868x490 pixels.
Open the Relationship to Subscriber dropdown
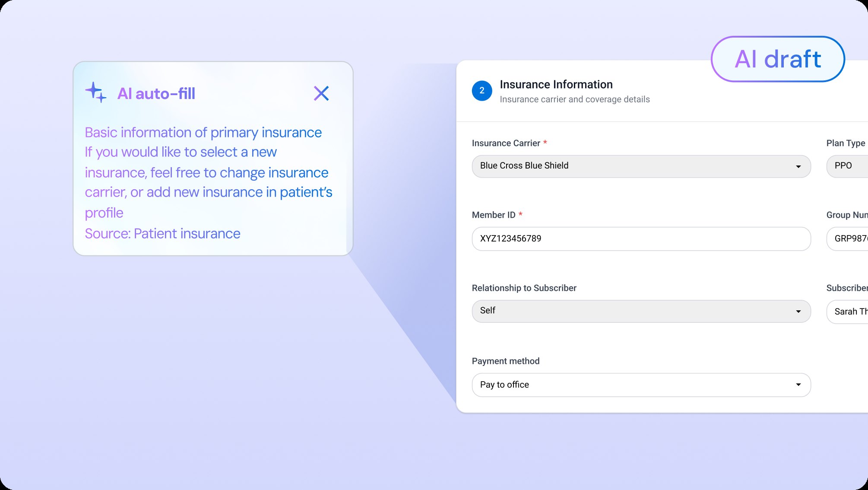coord(641,311)
